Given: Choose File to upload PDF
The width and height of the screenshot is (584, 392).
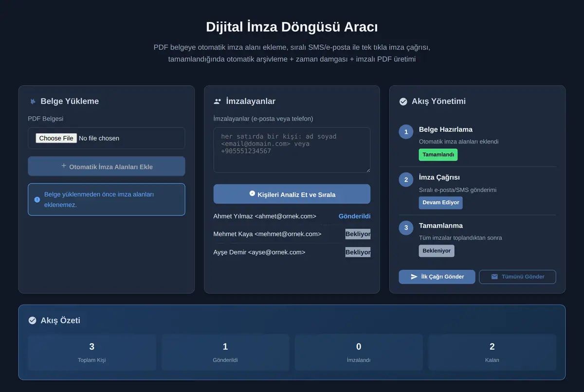Looking at the screenshot, I should (x=56, y=138).
